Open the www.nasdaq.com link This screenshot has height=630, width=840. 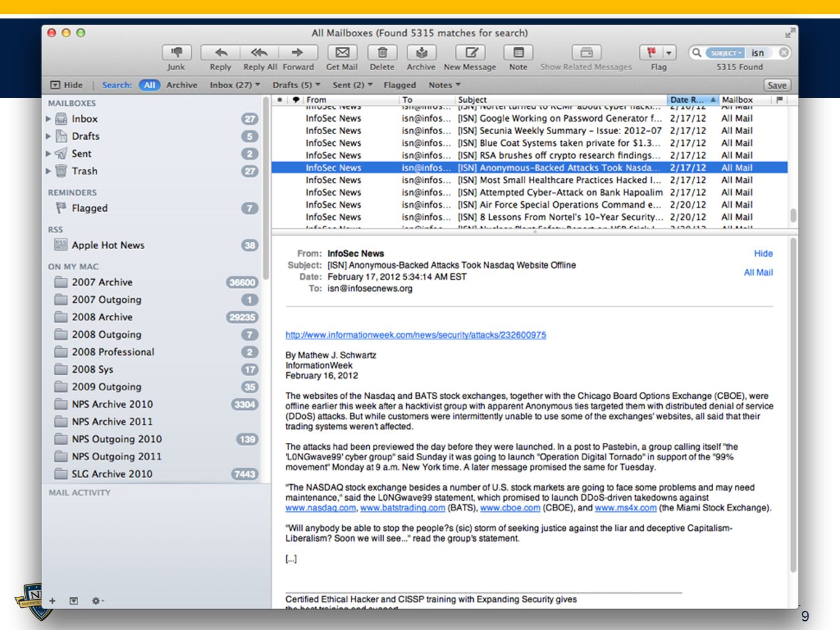pos(321,508)
